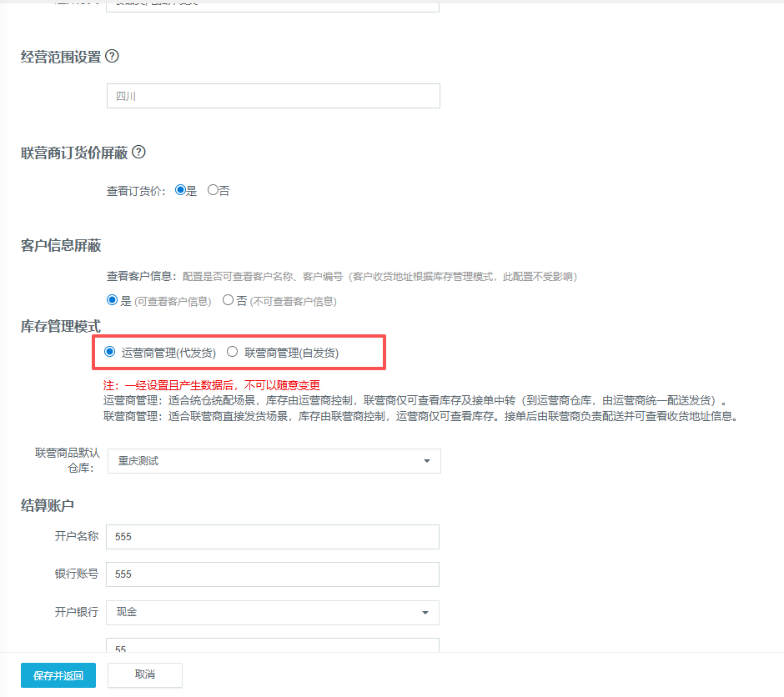Open the 联营商品默认仓库 dropdown showing 重庆测试

pos(274,461)
